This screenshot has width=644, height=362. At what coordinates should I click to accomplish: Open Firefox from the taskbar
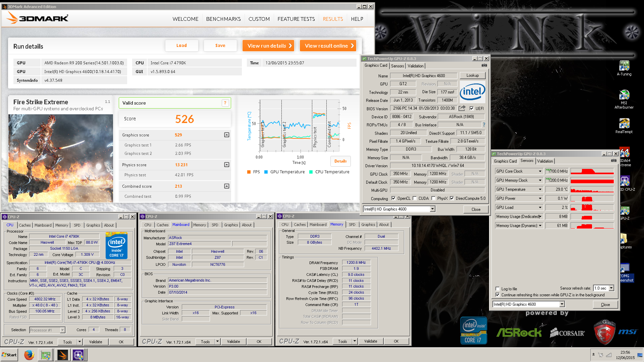pos(29,355)
